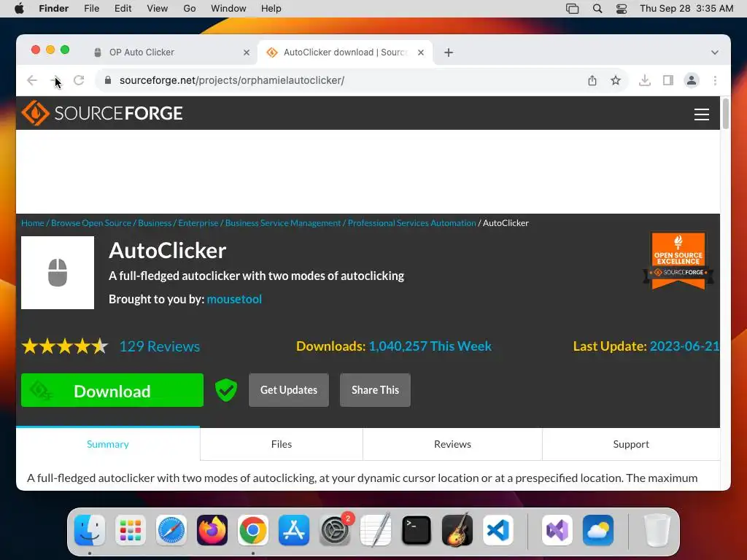Open System Settings from the dock

click(335, 530)
